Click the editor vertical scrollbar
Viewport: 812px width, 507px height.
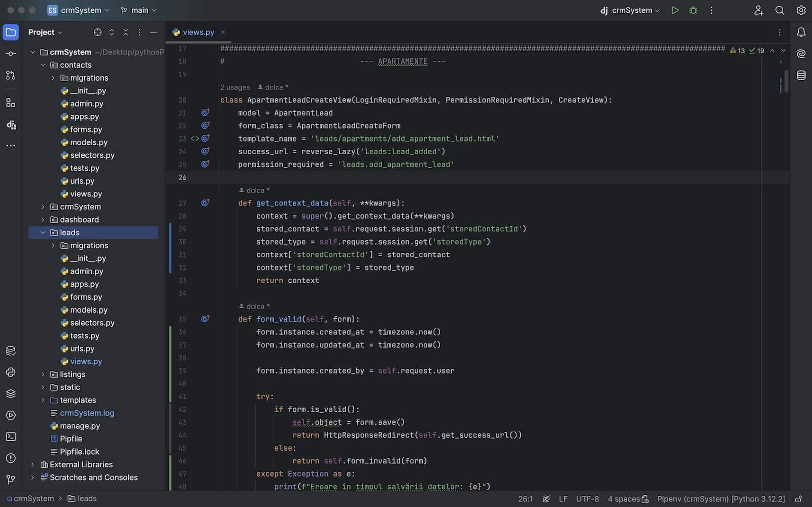click(x=786, y=81)
